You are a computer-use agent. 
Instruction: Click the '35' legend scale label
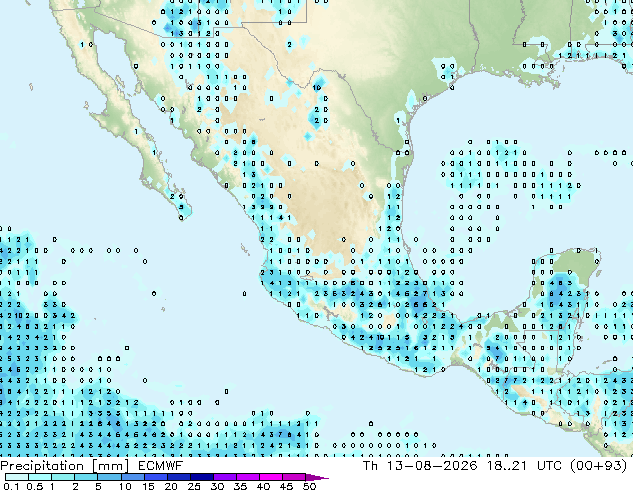240,486
